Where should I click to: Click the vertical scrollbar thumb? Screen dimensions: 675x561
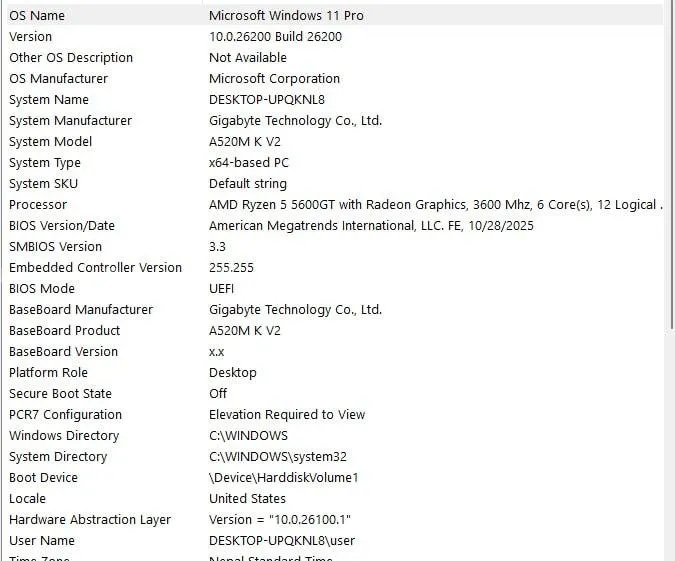672,166
